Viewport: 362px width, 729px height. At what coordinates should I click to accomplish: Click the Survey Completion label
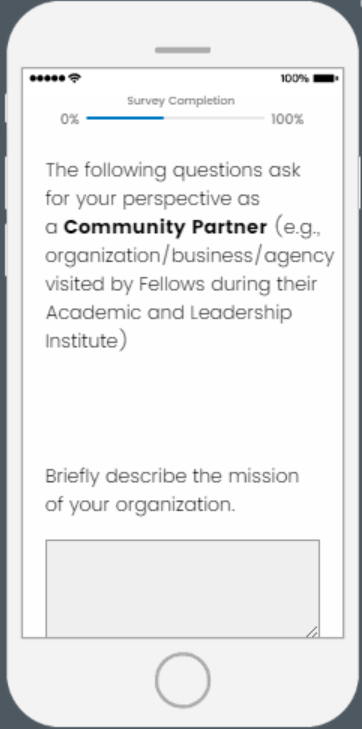[x=181, y=100]
